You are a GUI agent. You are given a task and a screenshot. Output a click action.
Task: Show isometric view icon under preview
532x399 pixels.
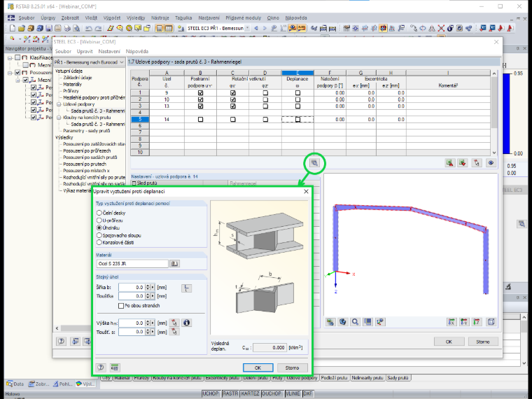(491, 322)
